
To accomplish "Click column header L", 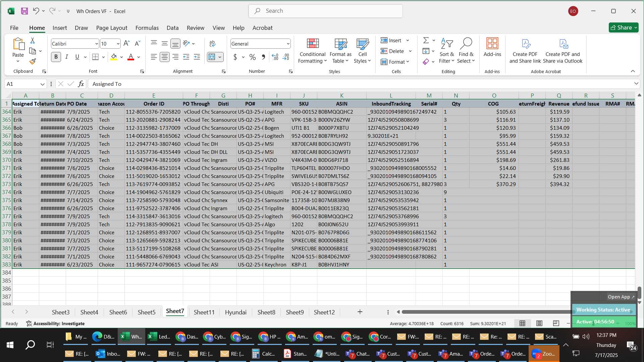I will click(x=391, y=96).
